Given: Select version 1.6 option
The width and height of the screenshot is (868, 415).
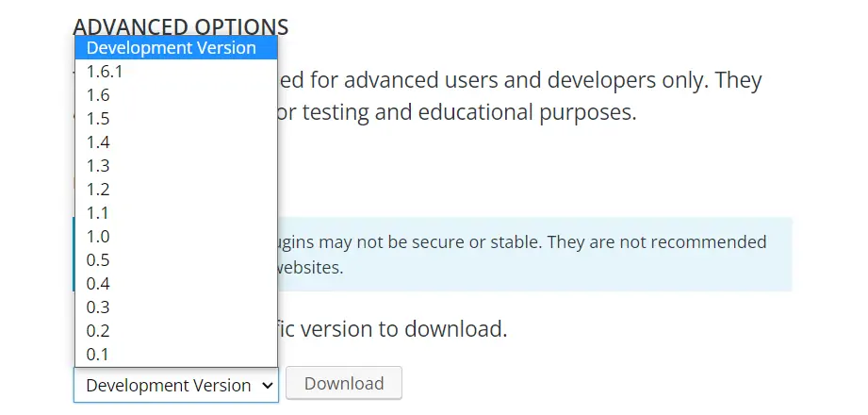Looking at the screenshot, I should click(175, 94).
